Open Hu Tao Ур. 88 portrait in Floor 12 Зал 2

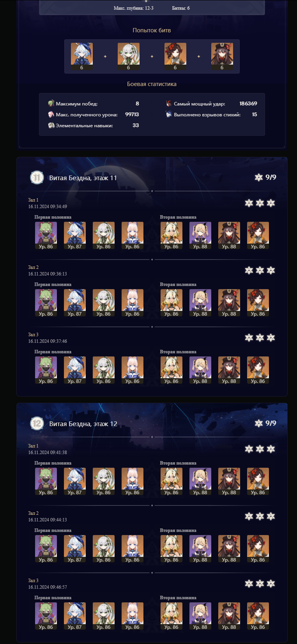tap(229, 549)
